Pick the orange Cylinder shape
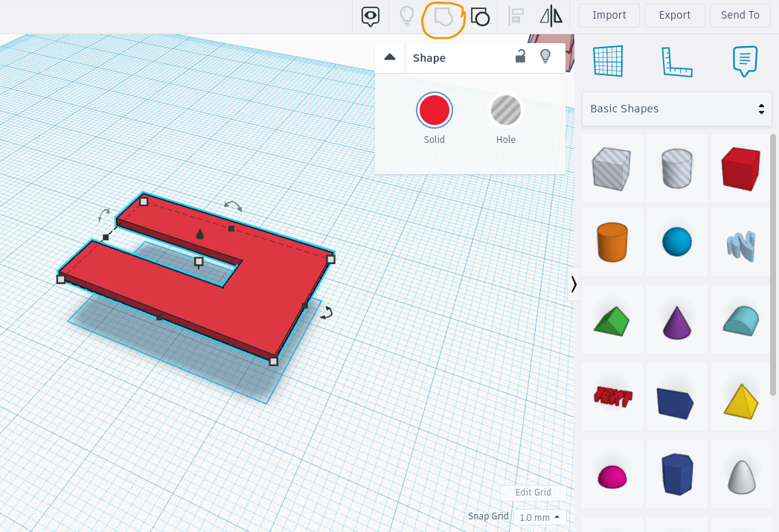The height and width of the screenshot is (532, 779). 612,242
